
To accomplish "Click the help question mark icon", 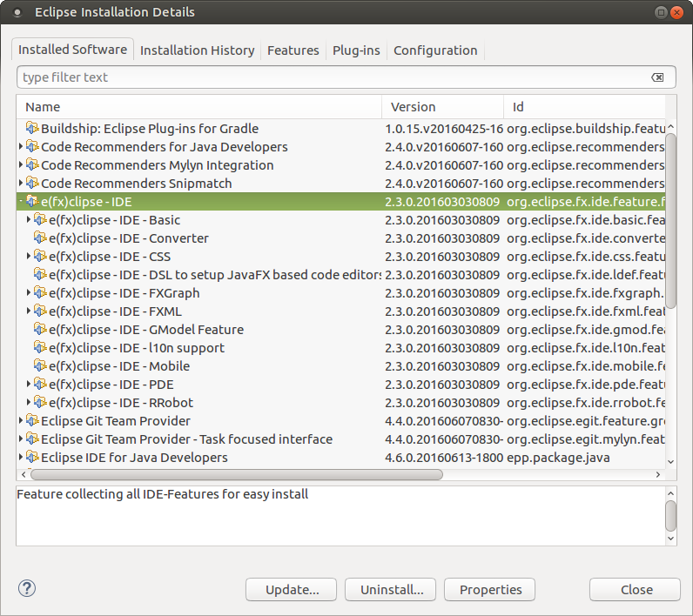I will click(27, 589).
